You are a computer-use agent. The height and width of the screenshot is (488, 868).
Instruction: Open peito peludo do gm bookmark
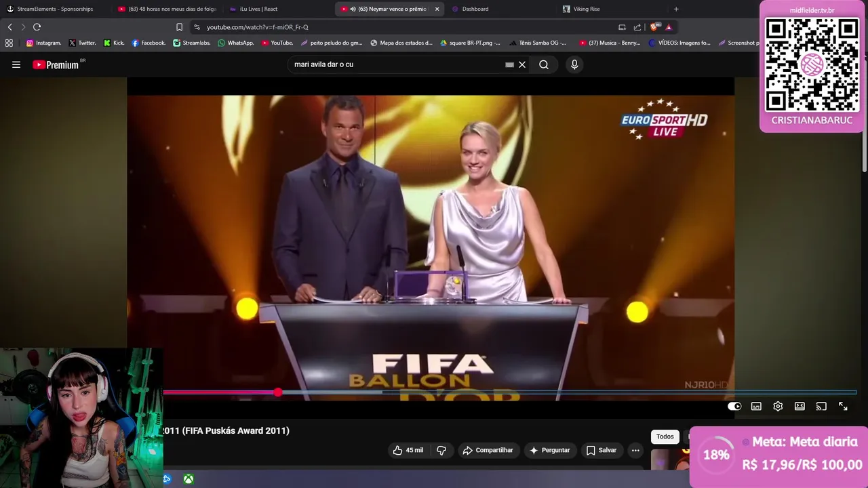click(x=332, y=43)
